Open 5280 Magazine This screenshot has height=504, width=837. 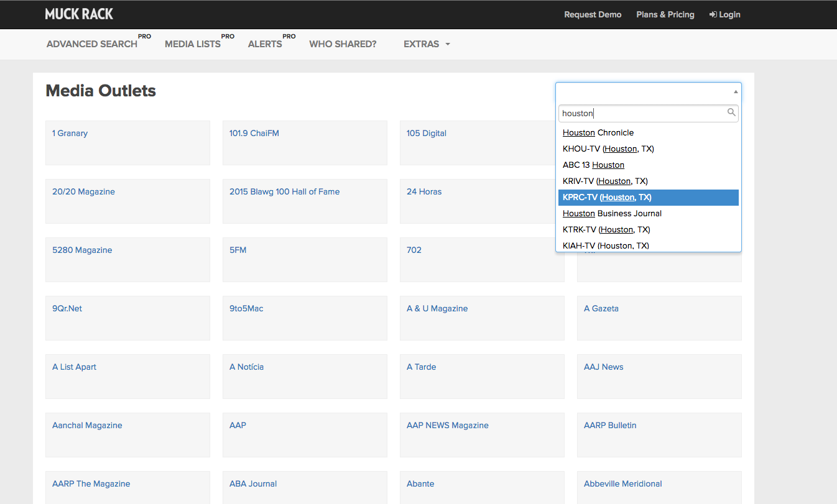click(x=82, y=250)
